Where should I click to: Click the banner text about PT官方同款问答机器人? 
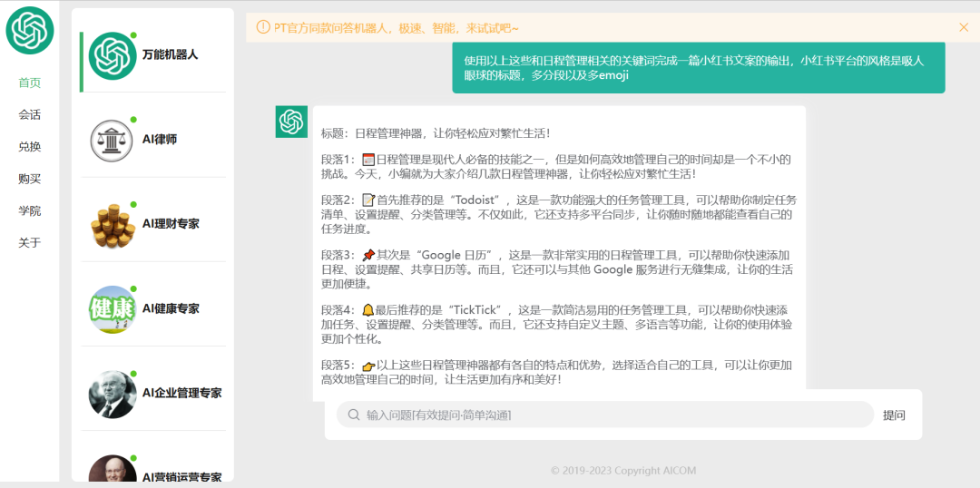[397, 28]
